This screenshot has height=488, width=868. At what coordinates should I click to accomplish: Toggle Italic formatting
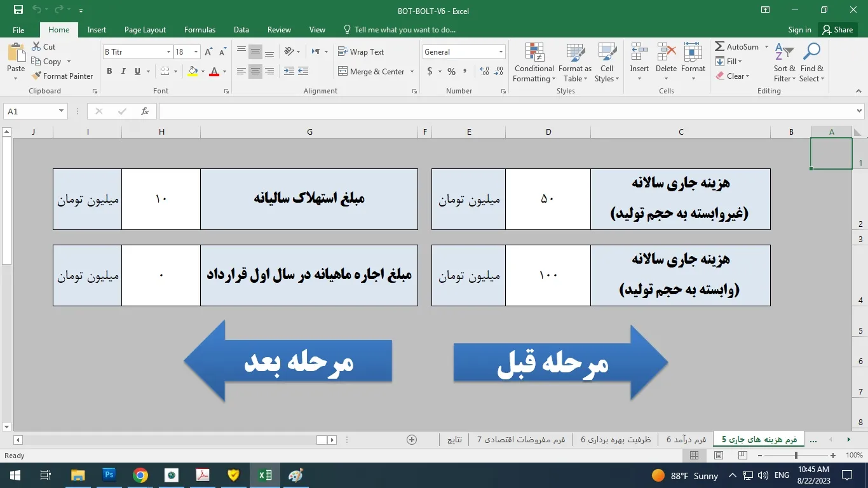[x=123, y=72]
